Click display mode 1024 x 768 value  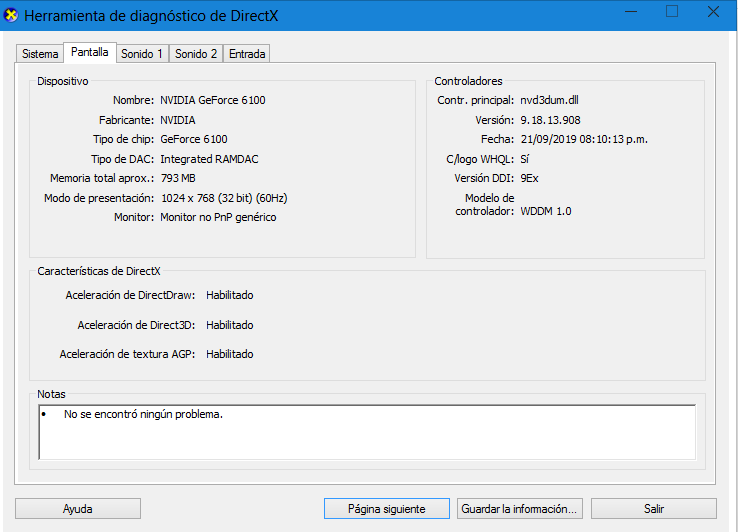tap(224, 198)
